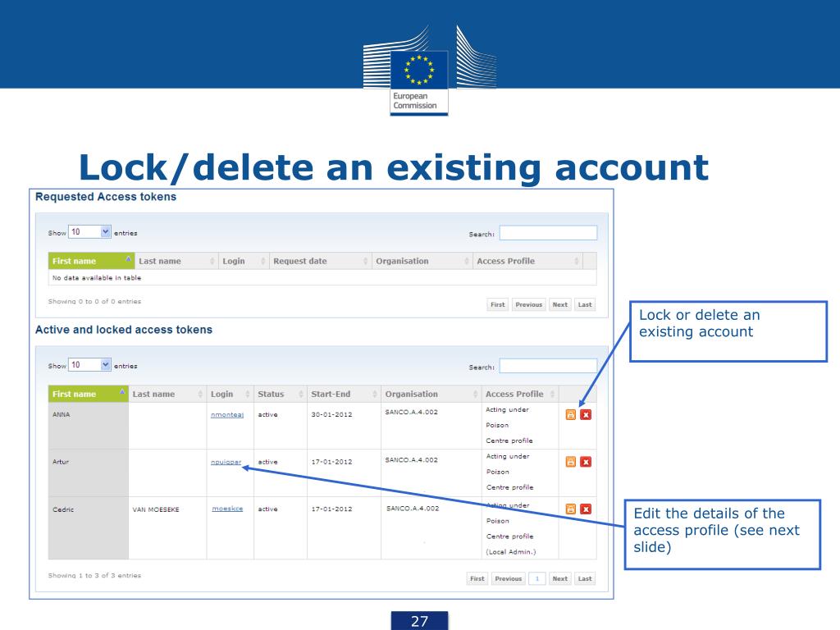Viewport: 840px width, 630px height.
Task: Sort Active tokens by Last name
Action: 167,394
